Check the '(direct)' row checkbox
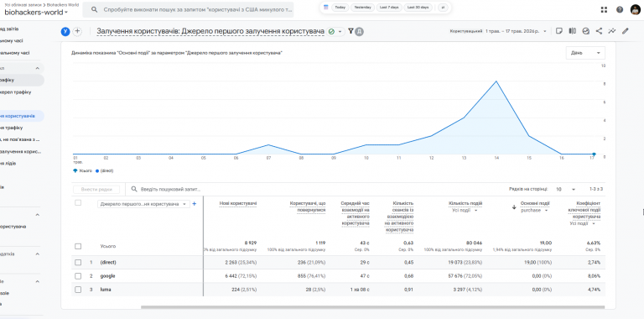The width and height of the screenshot is (644, 319). pos(78,262)
